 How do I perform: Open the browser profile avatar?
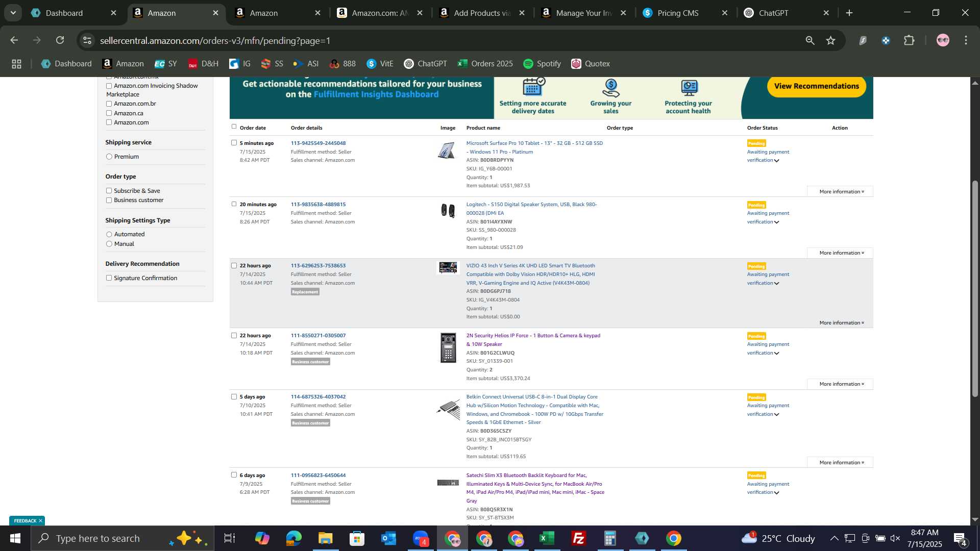(x=943, y=40)
